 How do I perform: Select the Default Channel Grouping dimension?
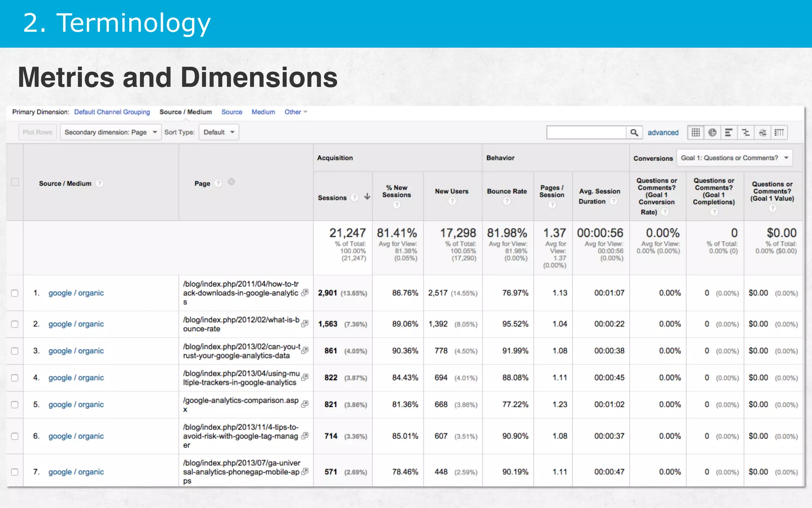click(112, 112)
